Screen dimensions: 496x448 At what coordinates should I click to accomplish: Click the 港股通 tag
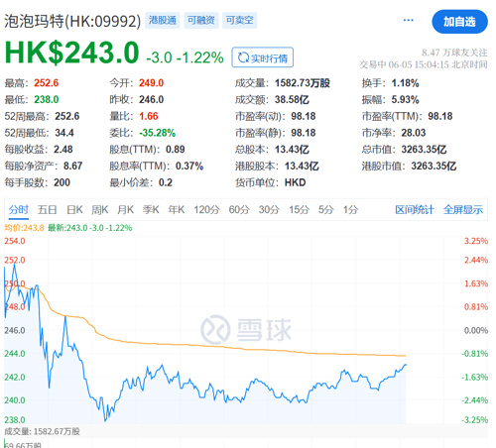pyautogui.click(x=163, y=21)
